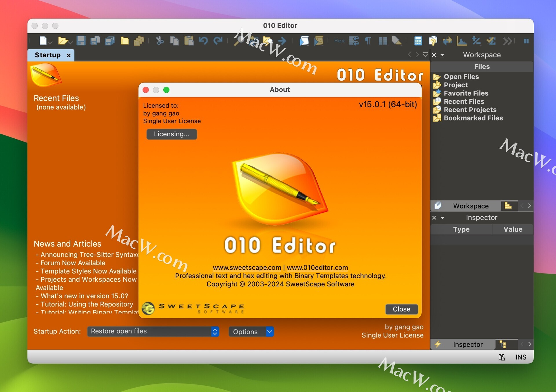
Task: Close the Startup tab with its X
Action: pos(69,55)
